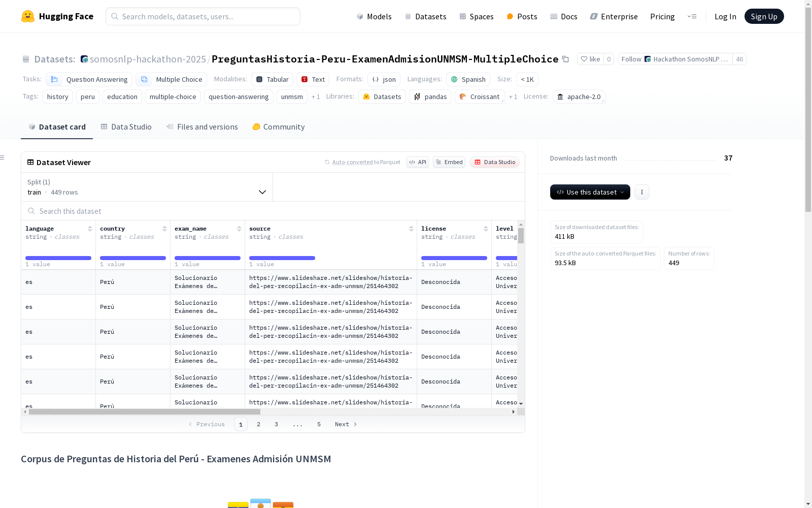The width and height of the screenshot is (812, 508).
Task: Switch to the Data Studio tab
Action: pyautogui.click(x=126, y=127)
